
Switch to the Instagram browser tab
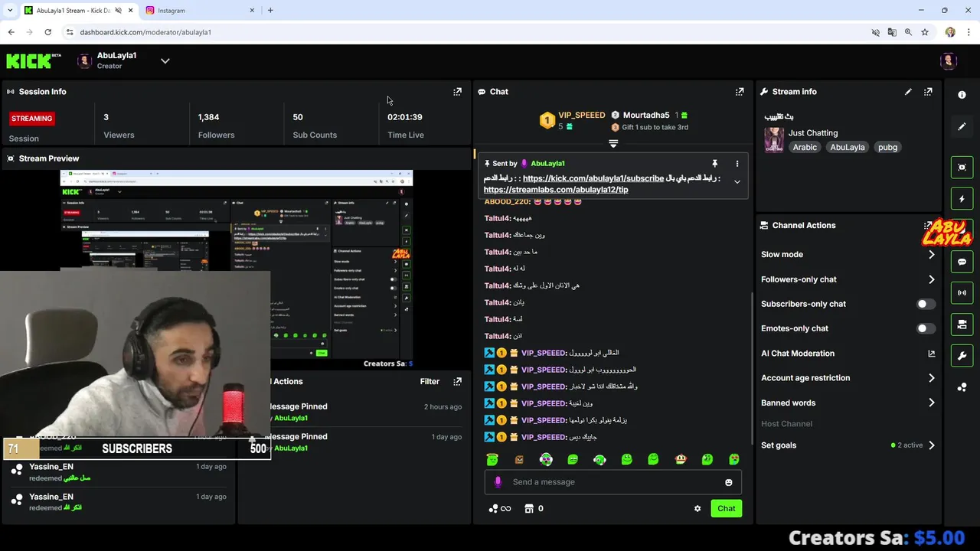[199, 11]
